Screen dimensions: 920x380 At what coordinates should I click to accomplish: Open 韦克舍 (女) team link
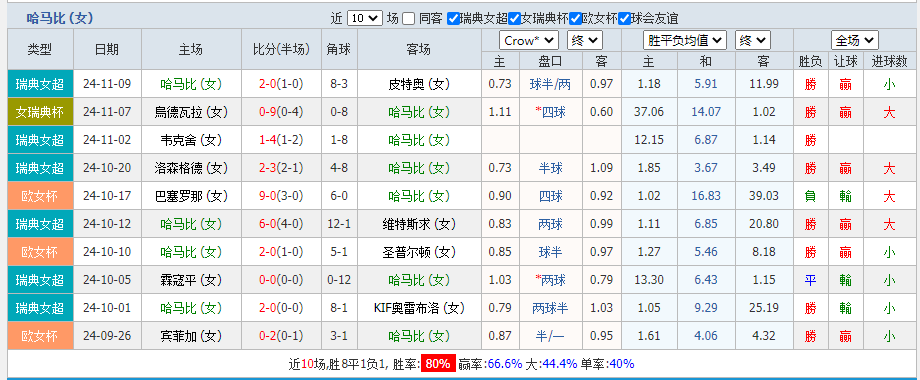click(191, 140)
